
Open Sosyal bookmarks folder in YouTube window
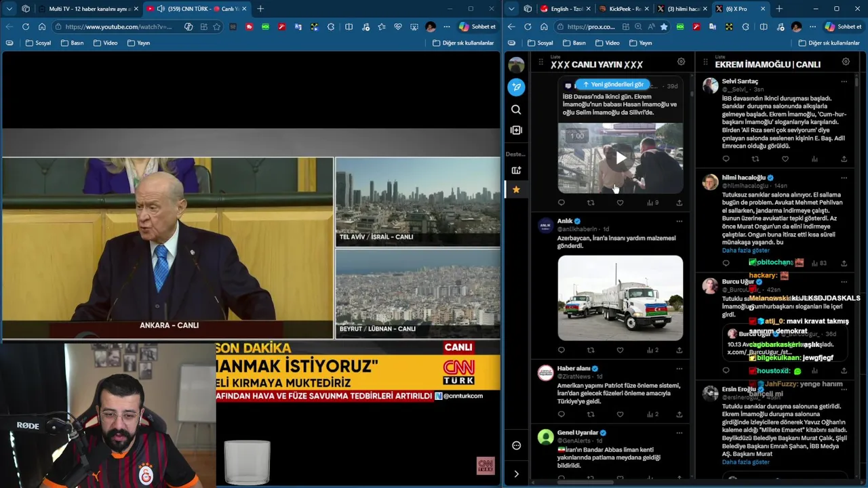(39, 43)
